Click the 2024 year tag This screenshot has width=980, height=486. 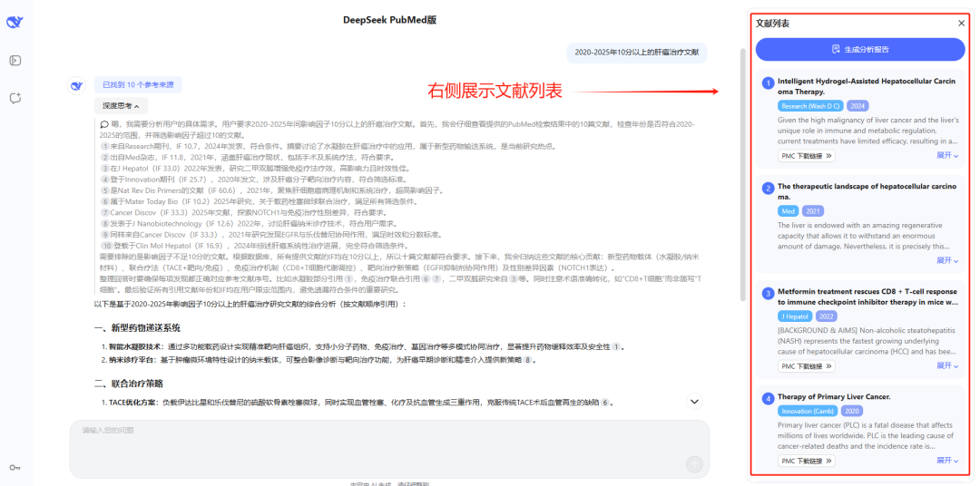click(857, 106)
